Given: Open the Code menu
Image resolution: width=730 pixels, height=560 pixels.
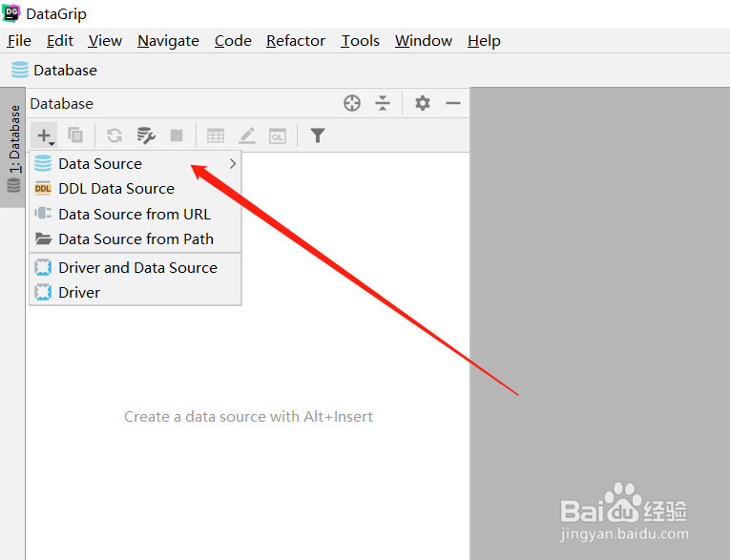Looking at the screenshot, I should pos(233,41).
